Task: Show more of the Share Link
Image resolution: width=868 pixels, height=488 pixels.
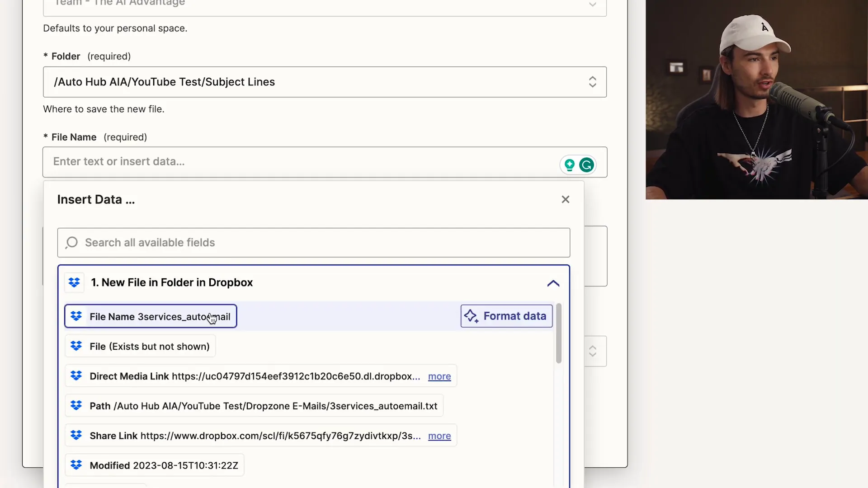Action: pos(439,436)
